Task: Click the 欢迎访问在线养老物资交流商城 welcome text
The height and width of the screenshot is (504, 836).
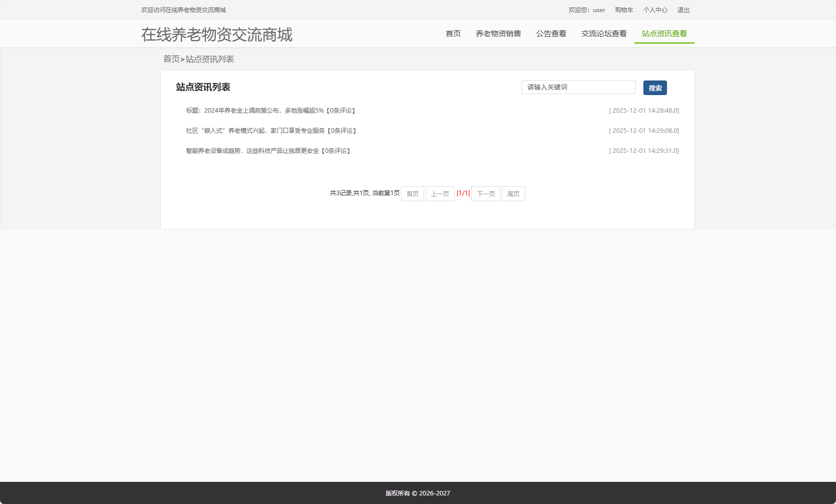Action: tap(184, 10)
